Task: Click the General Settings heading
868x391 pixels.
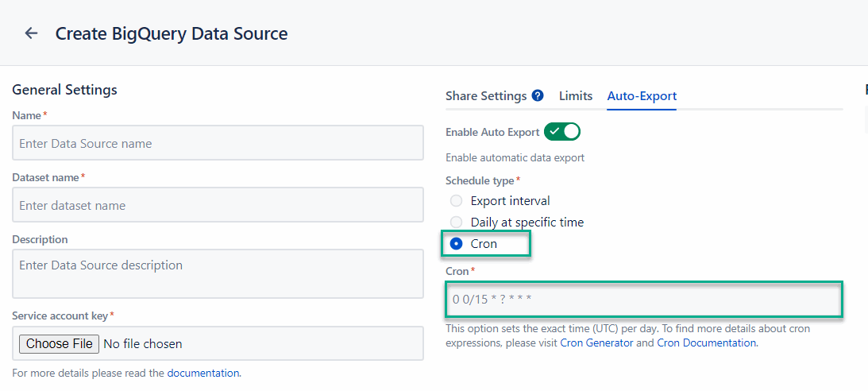Action: coord(65,90)
